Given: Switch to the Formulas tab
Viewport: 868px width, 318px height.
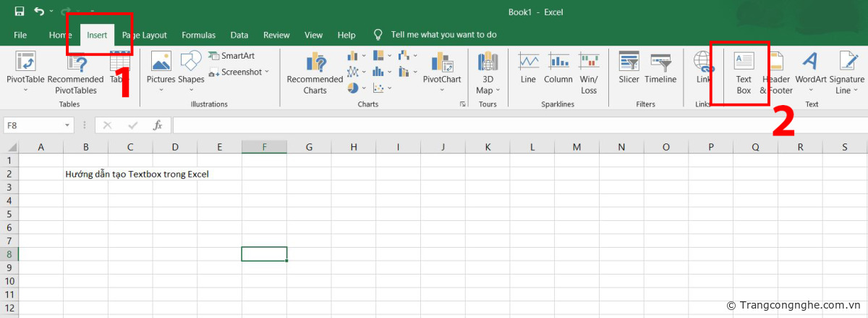Looking at the screenshot, I should (x=198, y=35).
